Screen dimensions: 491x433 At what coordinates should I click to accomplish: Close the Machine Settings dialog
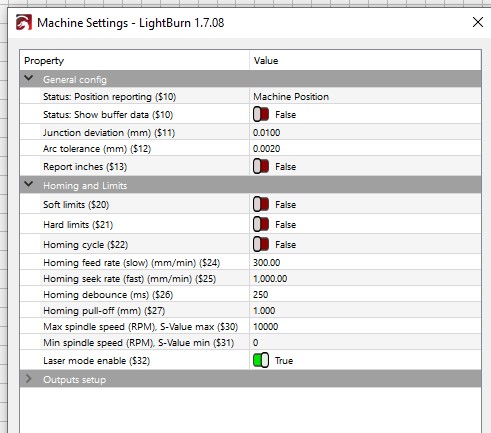478,22
